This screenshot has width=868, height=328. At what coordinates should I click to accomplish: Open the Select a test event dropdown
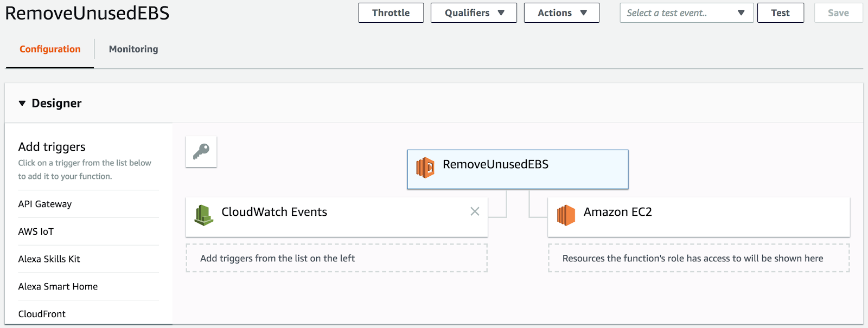pos(686,13)
